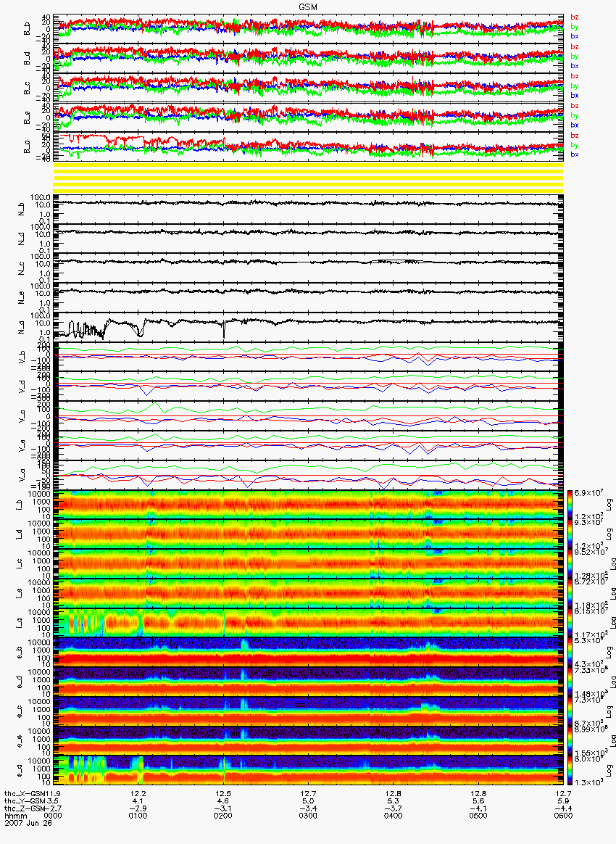Click the -4.4 Z-GSM value
The image size is (616, 844).
[x=563, y=808]
